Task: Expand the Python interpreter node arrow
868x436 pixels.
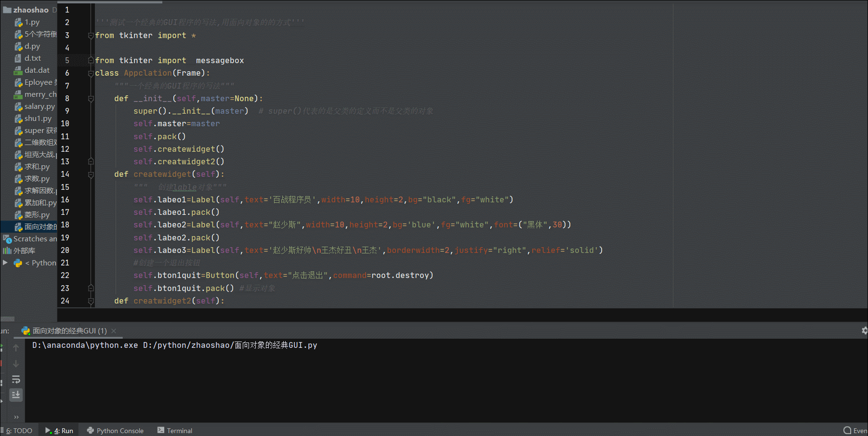Action: pyautogui.click(x=5, y=263)
